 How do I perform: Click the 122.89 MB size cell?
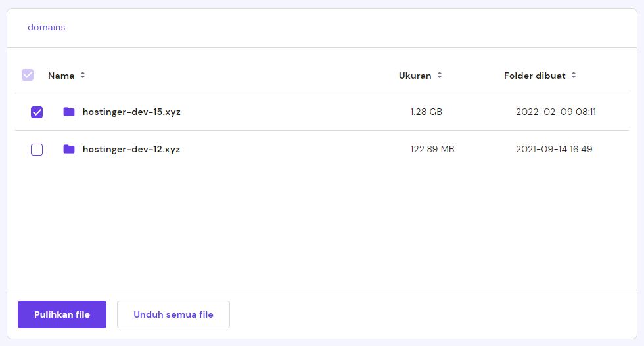click(x=432, y=149)
